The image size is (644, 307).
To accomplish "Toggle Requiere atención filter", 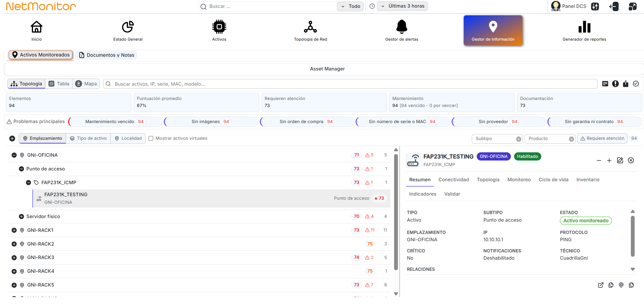I will [x=603, y=138].
